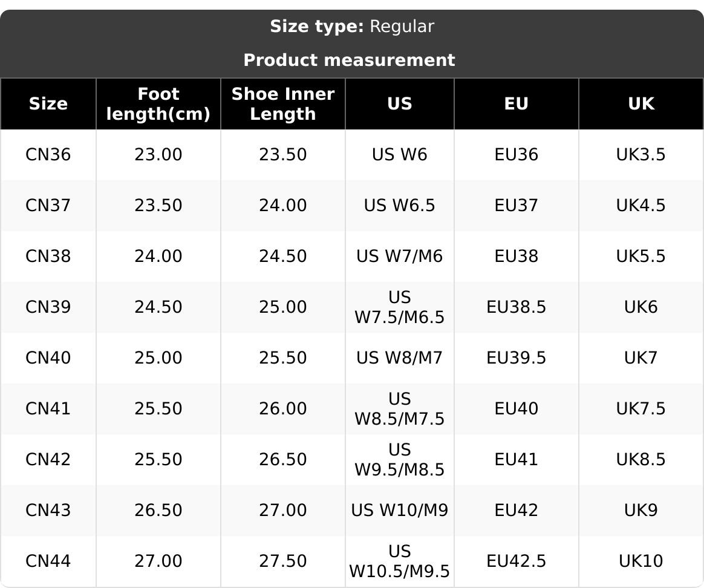Viewport: 704px width, 588px height.
Task: Click the Product measurement title
Action: tap(349, 60)
